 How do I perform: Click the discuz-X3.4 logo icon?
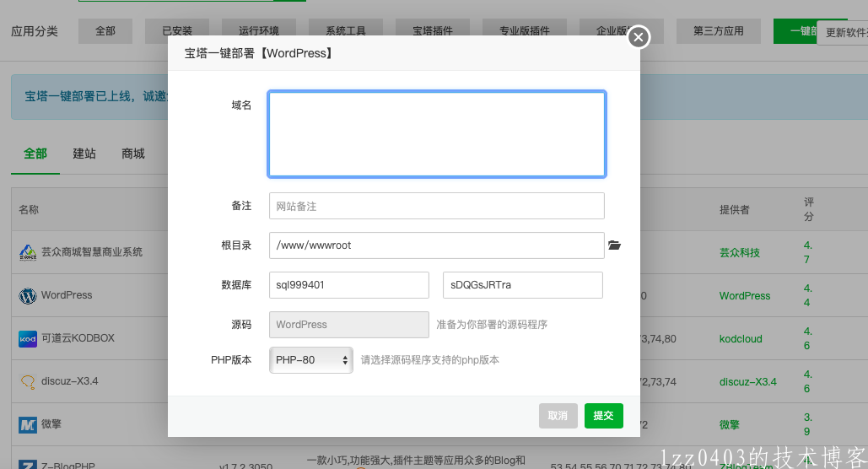28,381
